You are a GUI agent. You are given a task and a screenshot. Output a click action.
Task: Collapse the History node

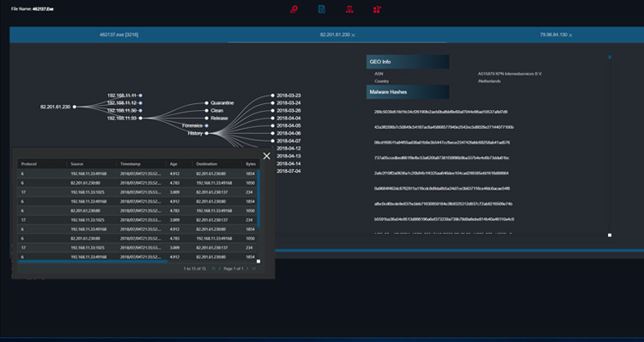tap(207, 133)
